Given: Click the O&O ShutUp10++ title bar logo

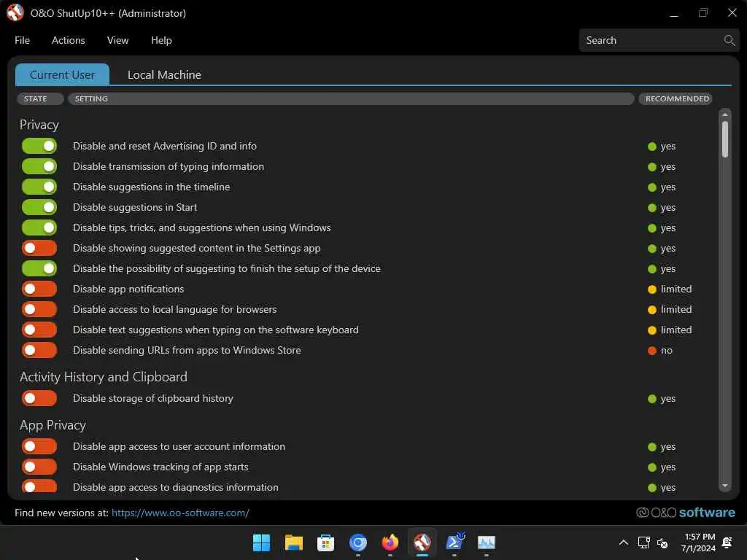Looking at the screenshot, I should pyautogui.click(x=15, y=13).
